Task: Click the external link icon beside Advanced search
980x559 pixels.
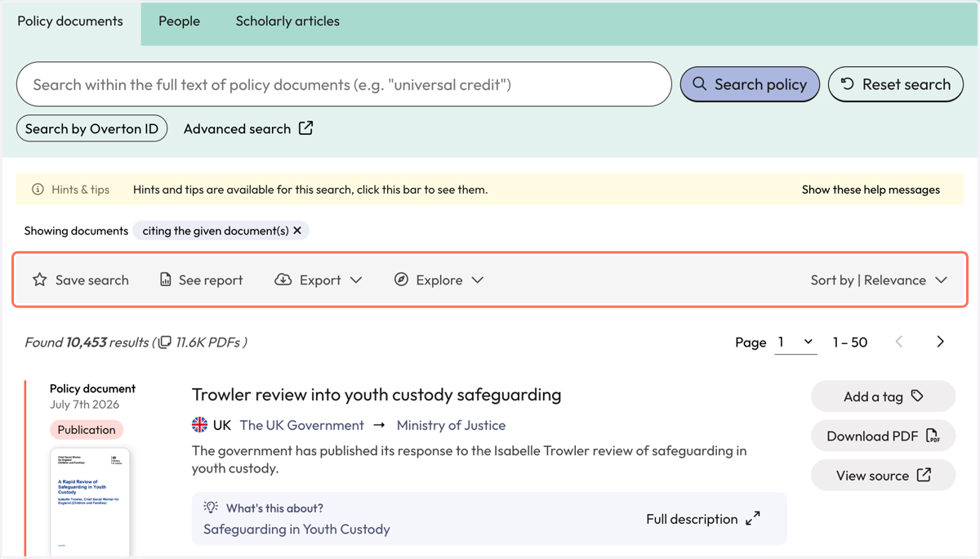Action: click(x=305, y=128)
